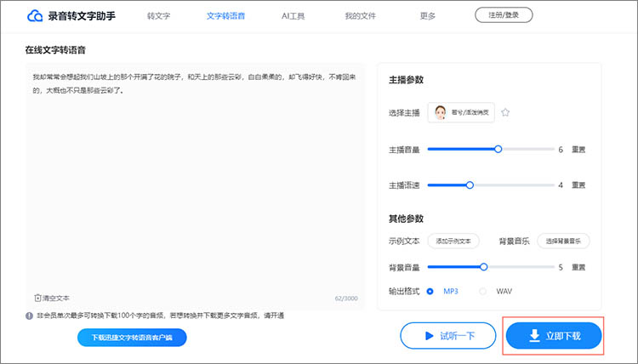
Task: Select the anchor in 选择主播 box
Action: click(x=461, y=112)
